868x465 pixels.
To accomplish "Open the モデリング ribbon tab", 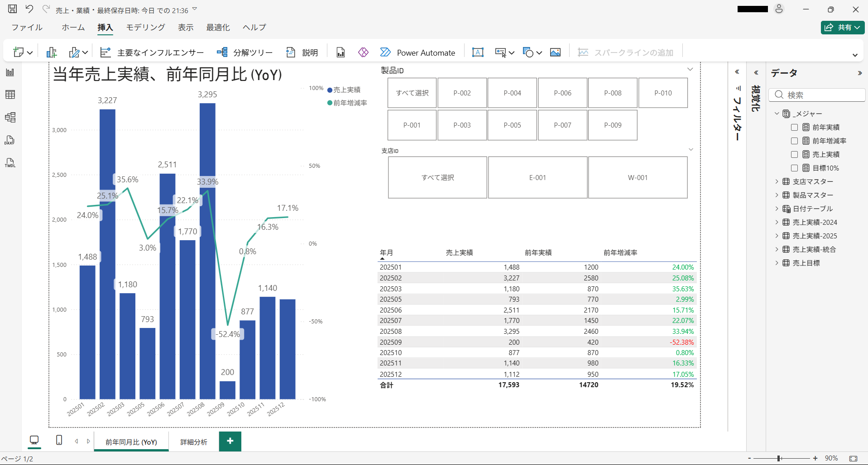I will coord(145,28).
